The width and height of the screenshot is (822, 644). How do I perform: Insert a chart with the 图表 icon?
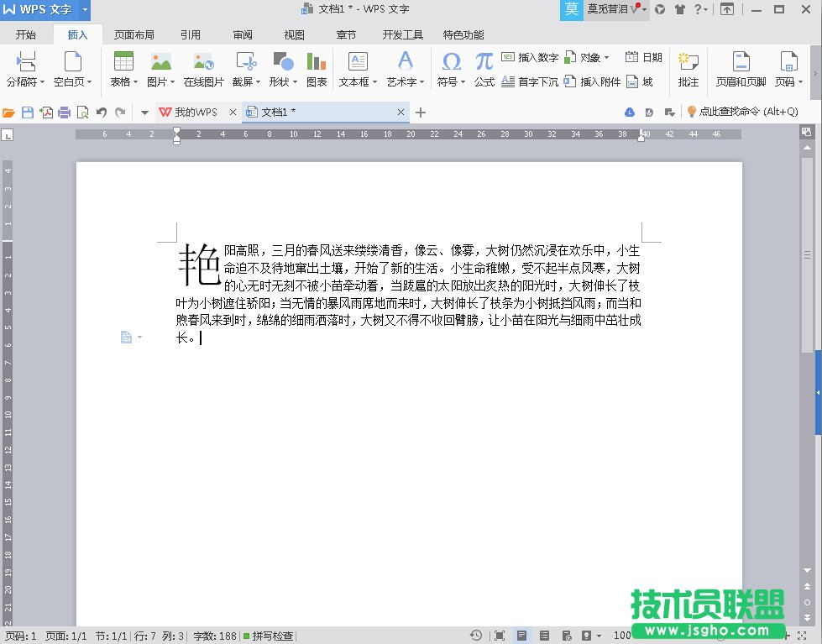[x=316, y=69]
